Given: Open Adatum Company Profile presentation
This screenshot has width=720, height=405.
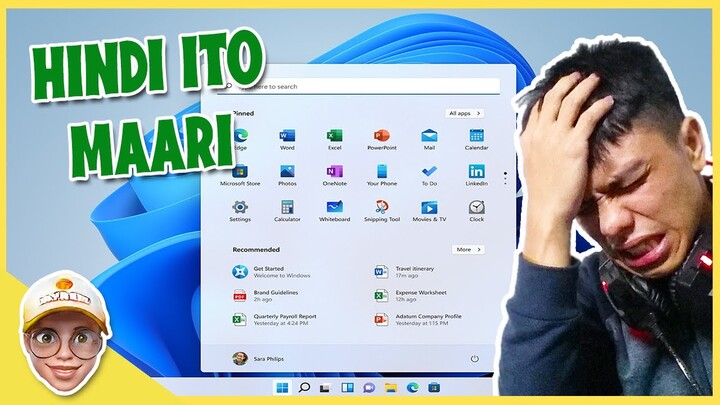Looking at the screenshot, I should (418, 320).
